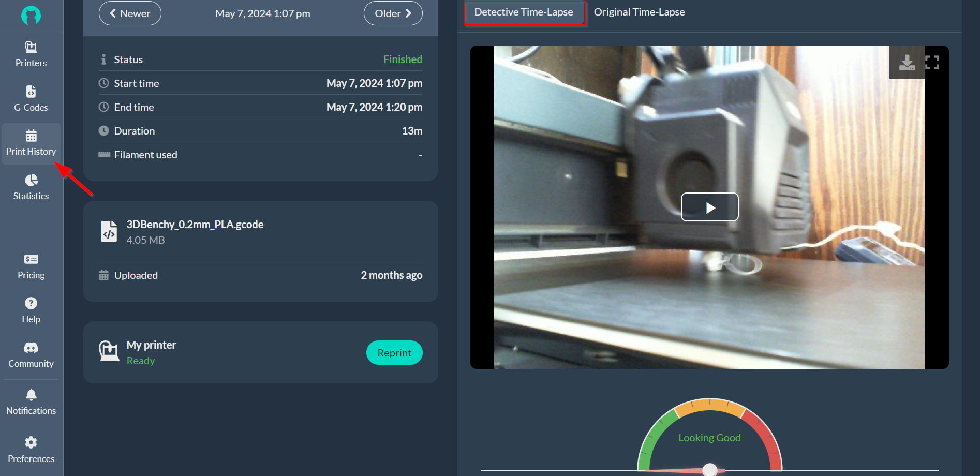
Task: Switch to the Original Time-Lapse tab
Action: click(x=639, y=12)
